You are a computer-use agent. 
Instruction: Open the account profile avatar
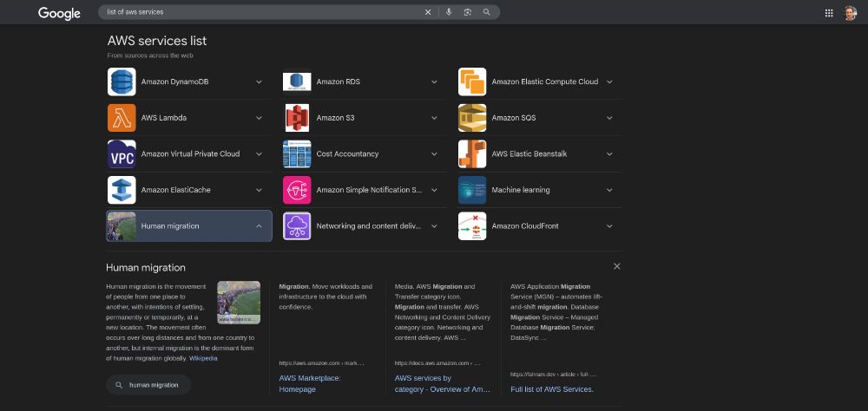tap(851, 13)
